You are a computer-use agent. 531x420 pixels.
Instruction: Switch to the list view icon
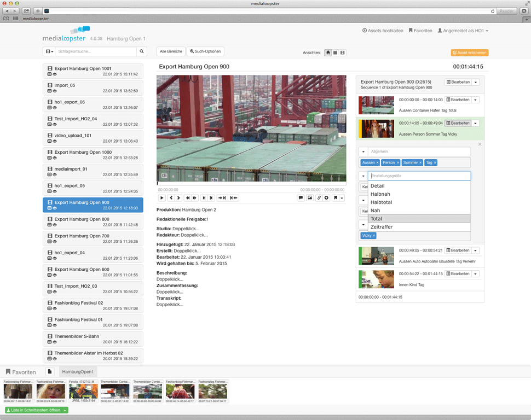(335, 53)
